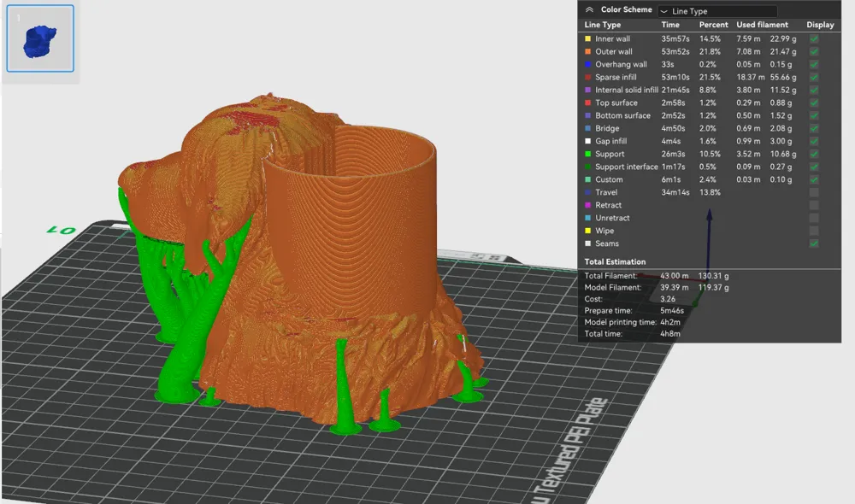Click the Used filament column header

(x=762, y=25)
